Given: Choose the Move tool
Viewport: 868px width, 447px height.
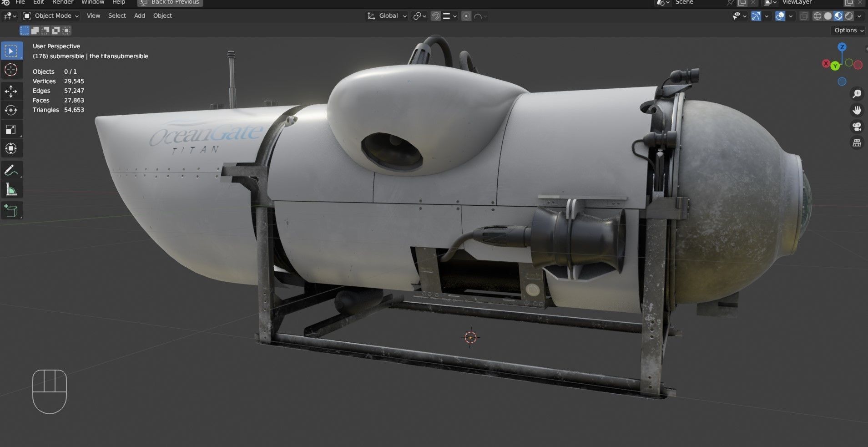Looking at the screenshot, I should (11, 91).
